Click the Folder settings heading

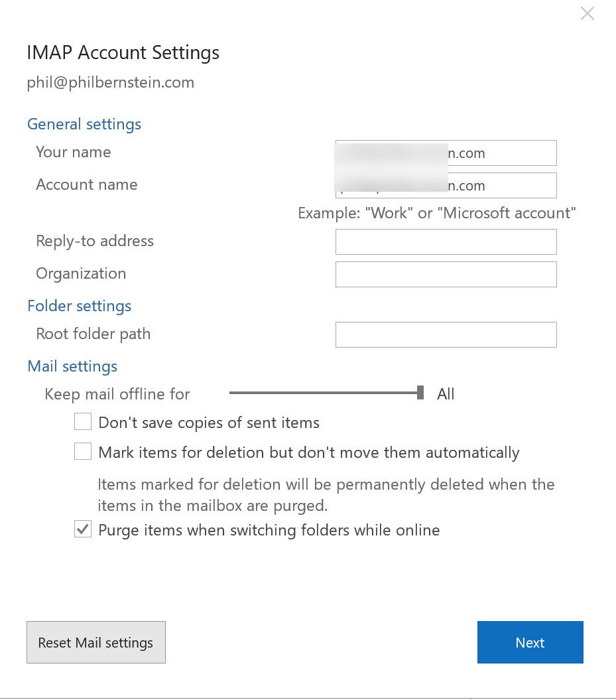point(80,306)
